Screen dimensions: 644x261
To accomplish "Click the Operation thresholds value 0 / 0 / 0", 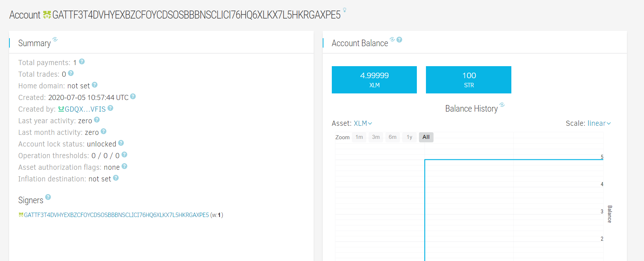I will point(105,156).
